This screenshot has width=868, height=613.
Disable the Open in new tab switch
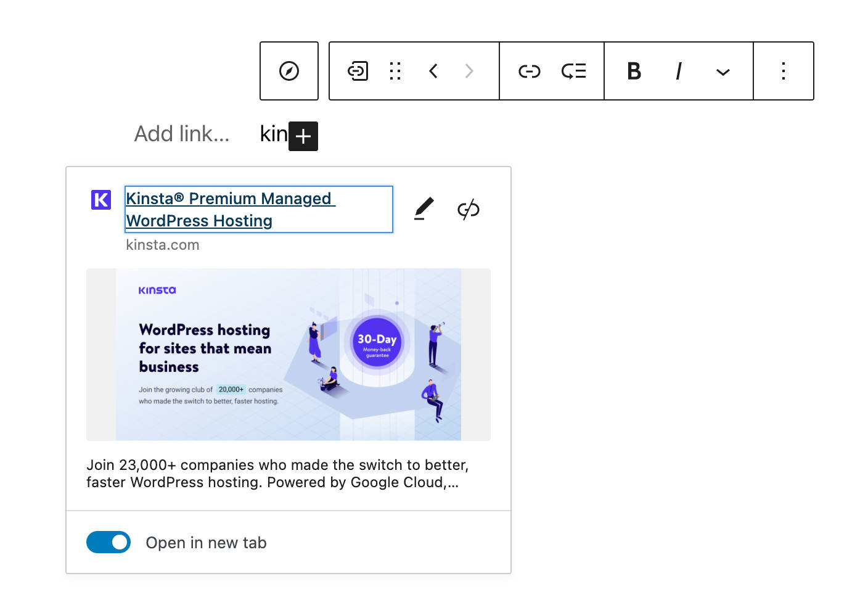(x=108, y=542)
